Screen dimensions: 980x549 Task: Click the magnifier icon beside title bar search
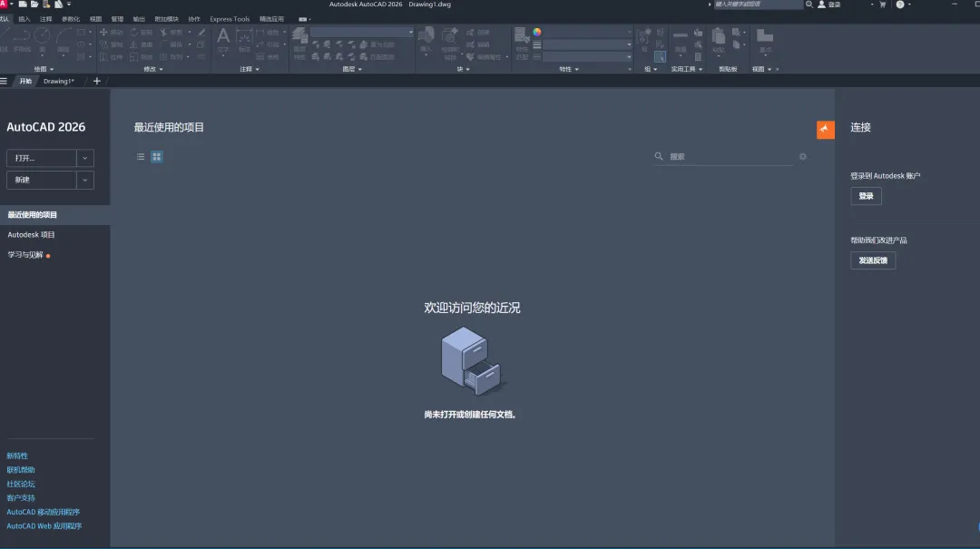pos(809,5)
